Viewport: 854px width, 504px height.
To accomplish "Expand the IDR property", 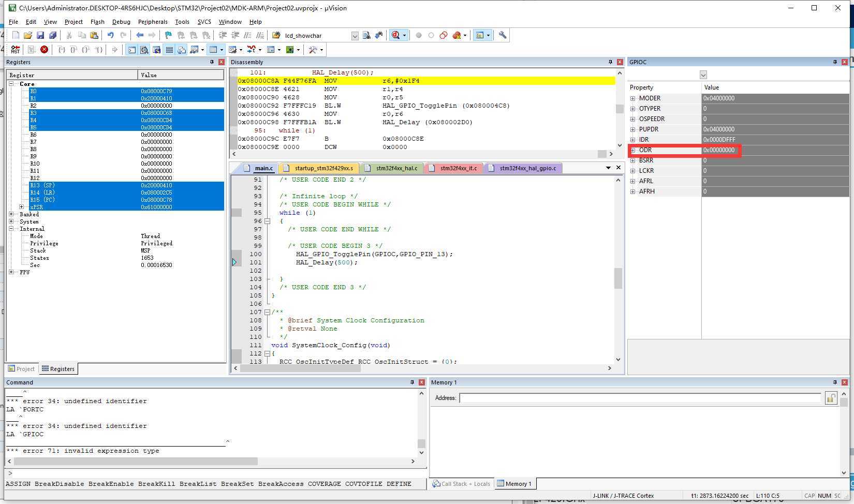I will point(632,140).
